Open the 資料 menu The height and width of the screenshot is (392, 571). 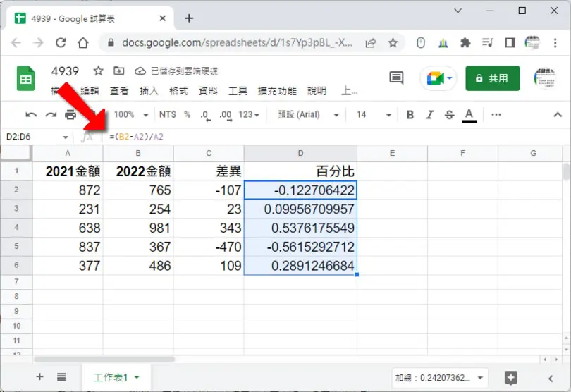point(208,91)
